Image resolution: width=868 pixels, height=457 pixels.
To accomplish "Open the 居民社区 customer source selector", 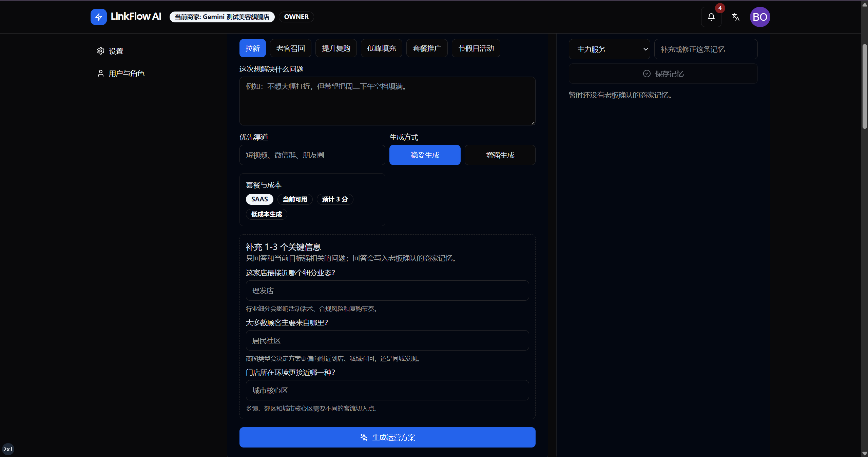I will click(x=387, y=340).
